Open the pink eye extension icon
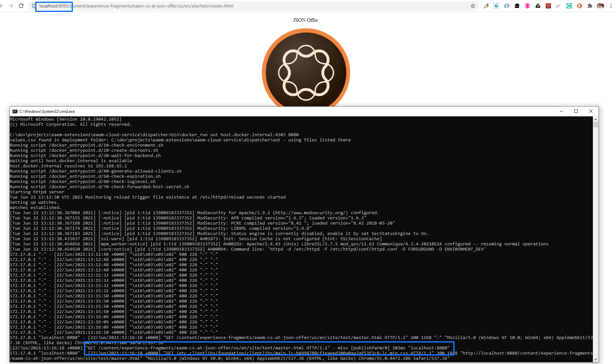 (x=527, y=6)
